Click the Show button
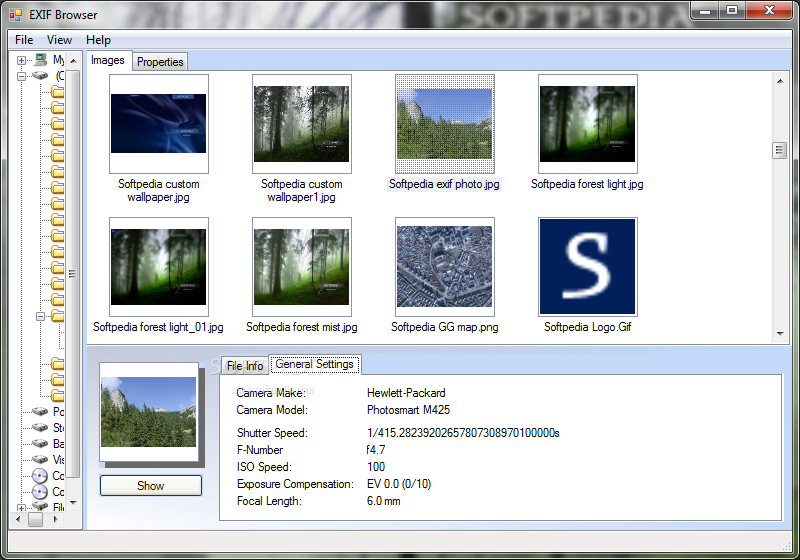This screenshot has width=800, height=560. pyautogui.click(x=151, y=486)
